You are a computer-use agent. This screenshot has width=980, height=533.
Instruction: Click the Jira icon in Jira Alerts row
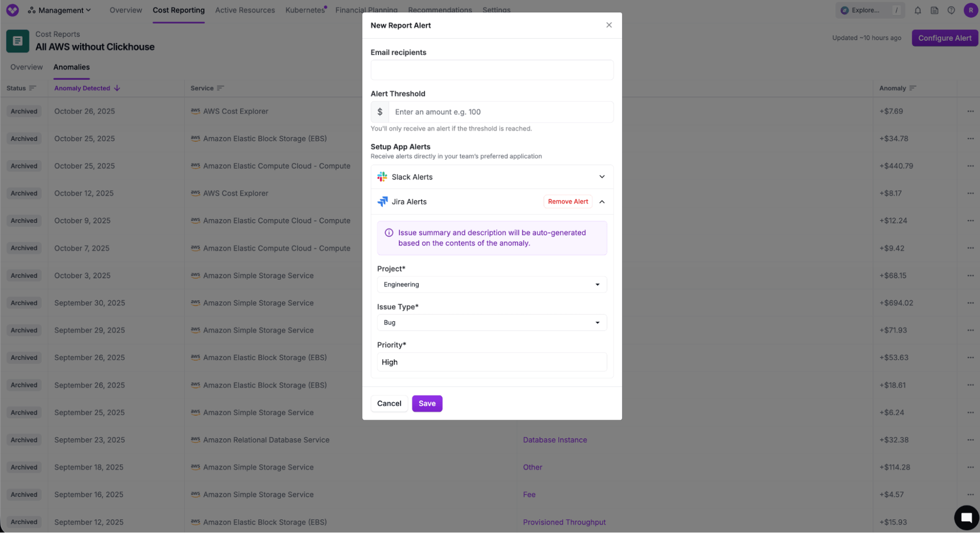[383, 201]
